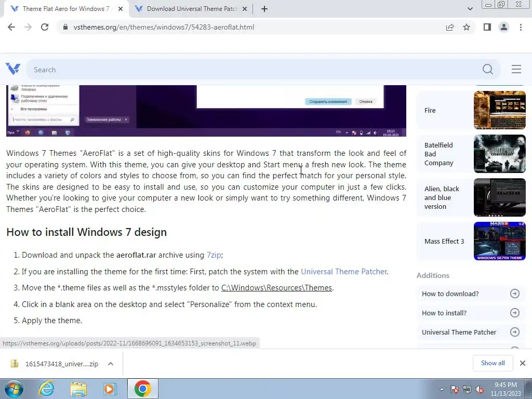Click arrow beside How to download?

click(x=515, y=294)
